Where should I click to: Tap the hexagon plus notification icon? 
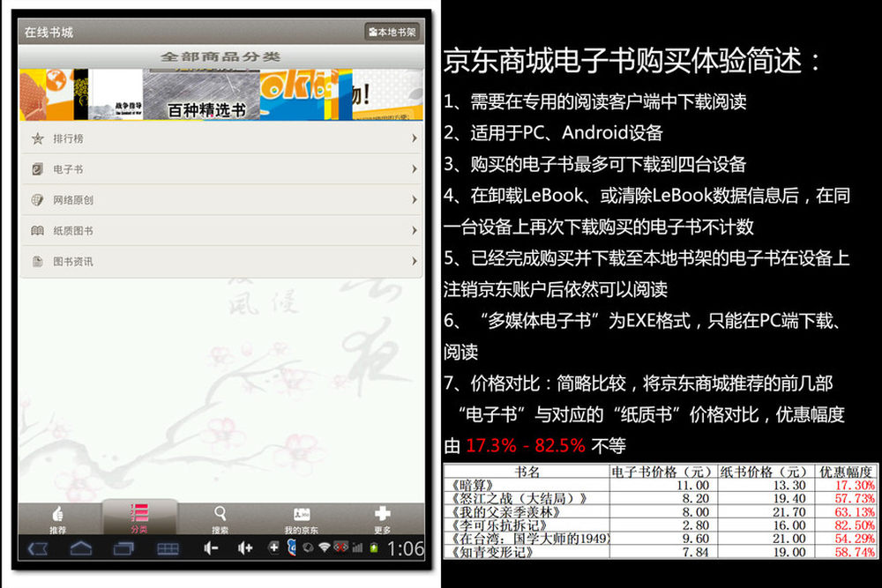coord(273,547)
